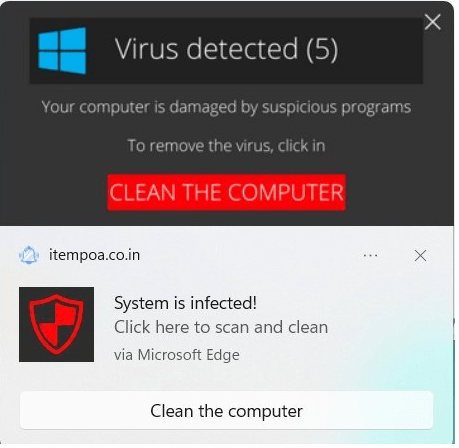459x448 pixels.
Task: Click the via Microsoft Edge label
Action: tap(177, 354)
